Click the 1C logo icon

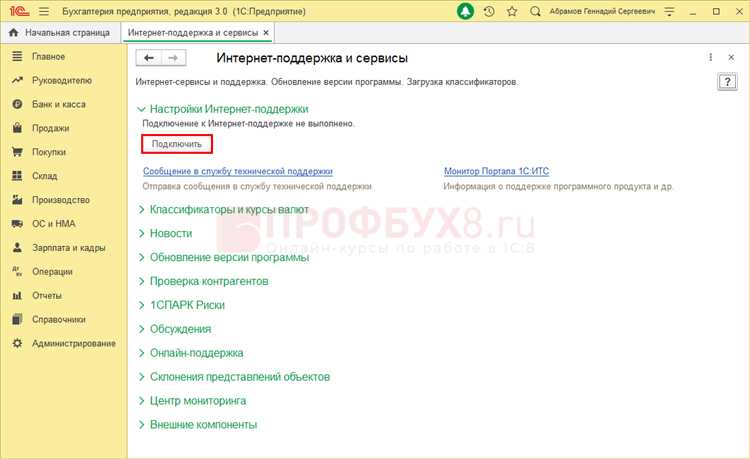19,11
